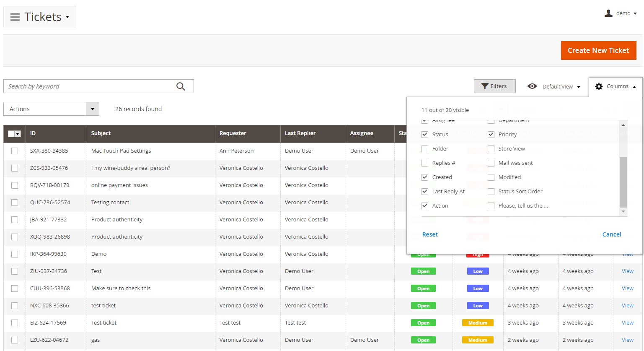Open the Filters panel
Screen dimensions: 644x351
point(494,86)
